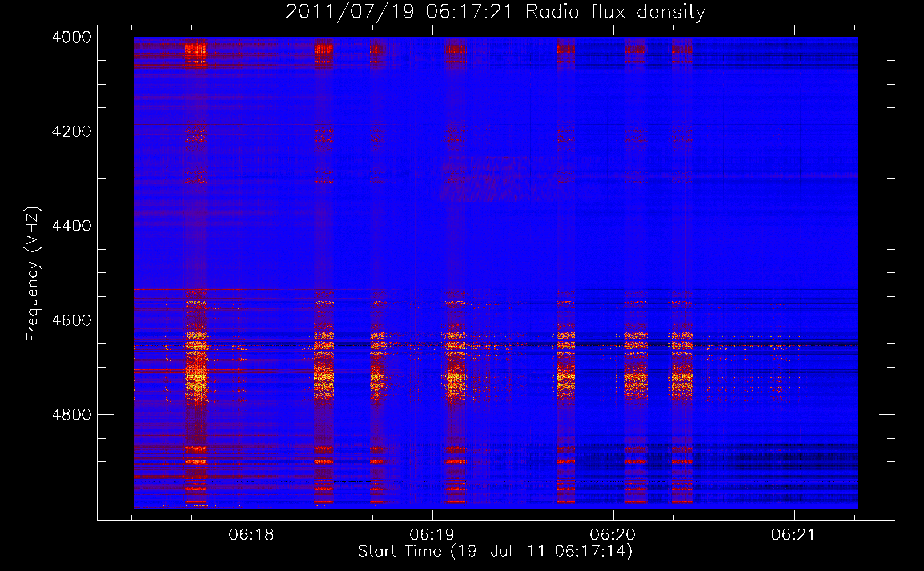Image resolution: width=924 pixels, height=571 pixels.
Task: Click the 4200 frequency tick label
Action: [x=71, y=131]
